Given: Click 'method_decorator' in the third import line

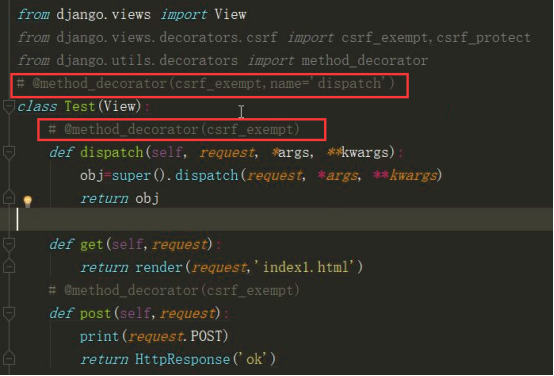Looking at the screenshot, I should [365, 60].
